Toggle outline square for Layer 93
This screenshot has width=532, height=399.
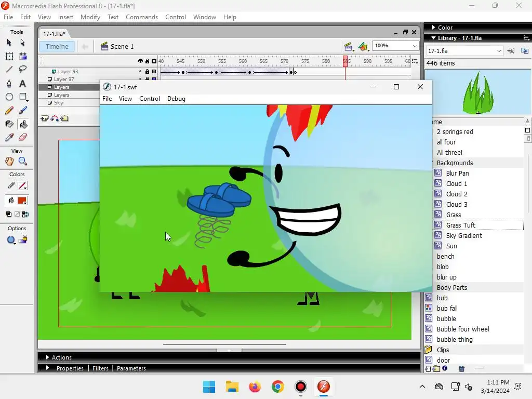154,72
